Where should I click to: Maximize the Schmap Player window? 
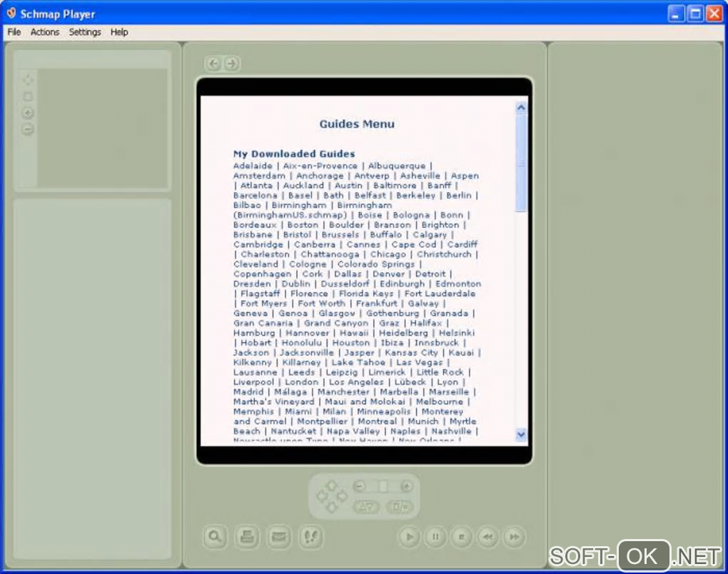[695, 14]
